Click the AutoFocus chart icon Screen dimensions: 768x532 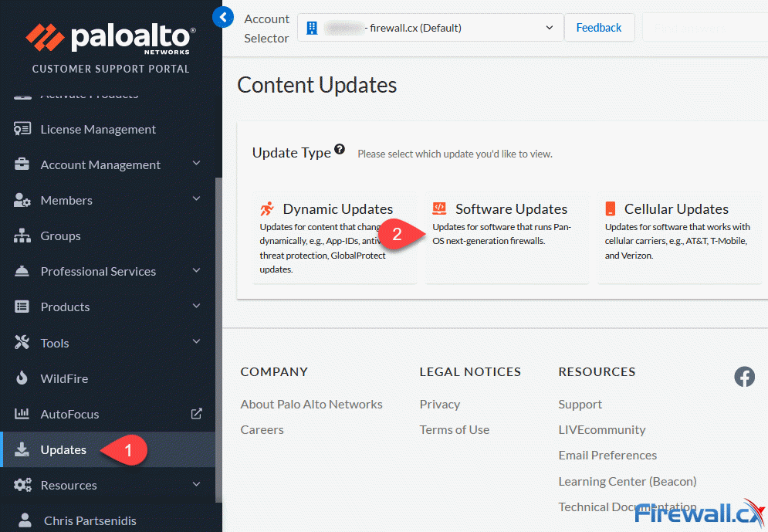pos(22,414)
